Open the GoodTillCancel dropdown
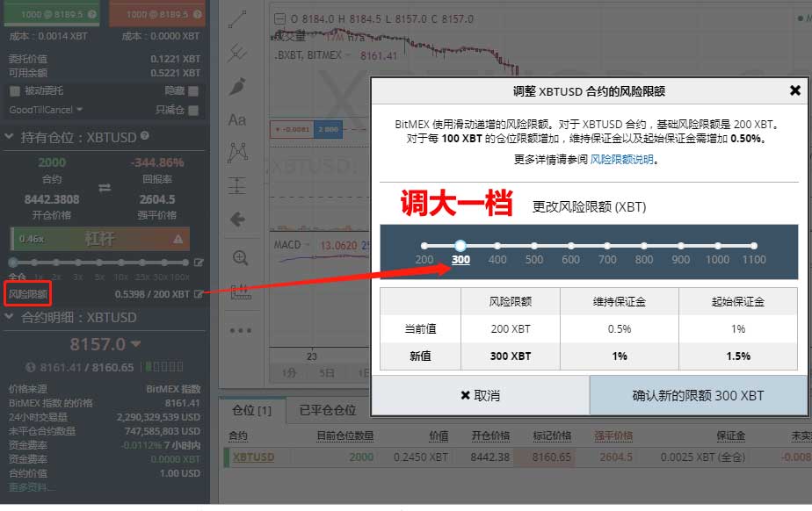Image resolution: width=812 pixels, height=511 pixels. point(46,110)
